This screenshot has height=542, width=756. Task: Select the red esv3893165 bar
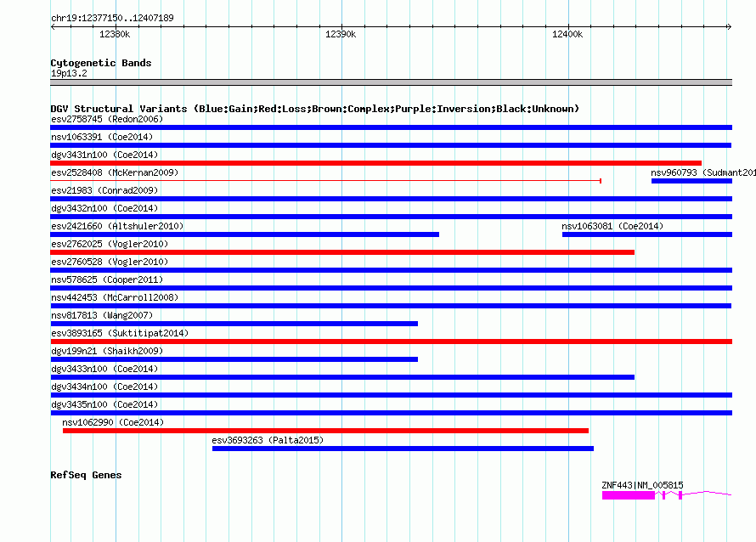point(391,342)
